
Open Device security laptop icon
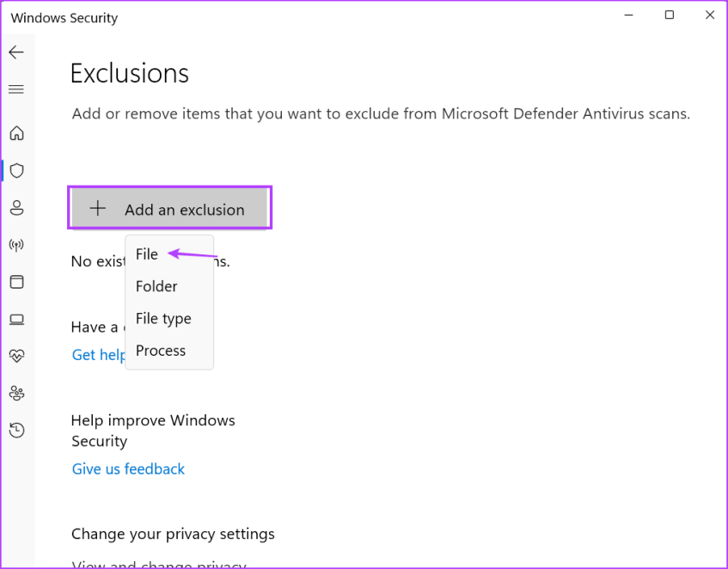[16, 320]
